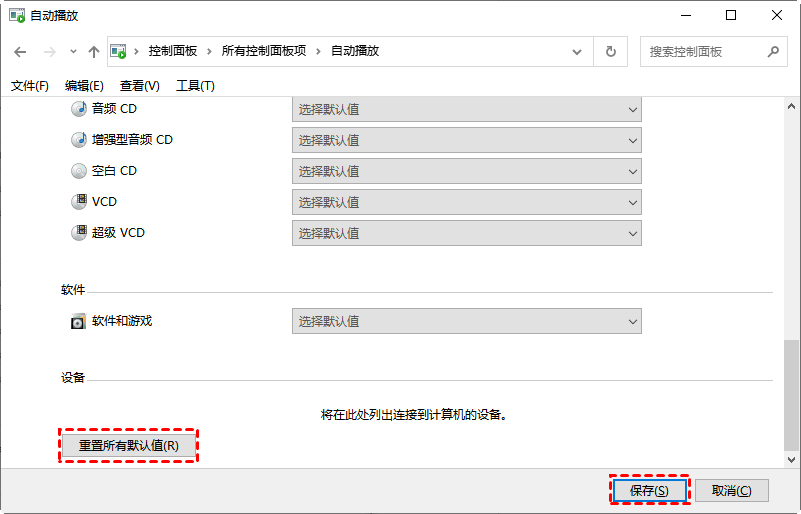Click the back navigation arrow
Viewport: 801px width, 514px height.
tap(20, 52)
